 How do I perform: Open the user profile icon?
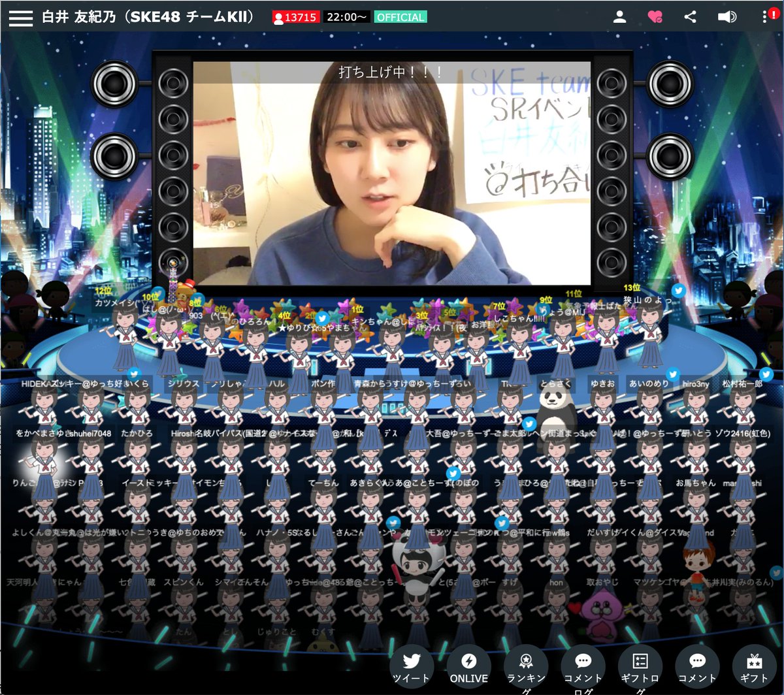pyautogui.click(x=619, y=18)
